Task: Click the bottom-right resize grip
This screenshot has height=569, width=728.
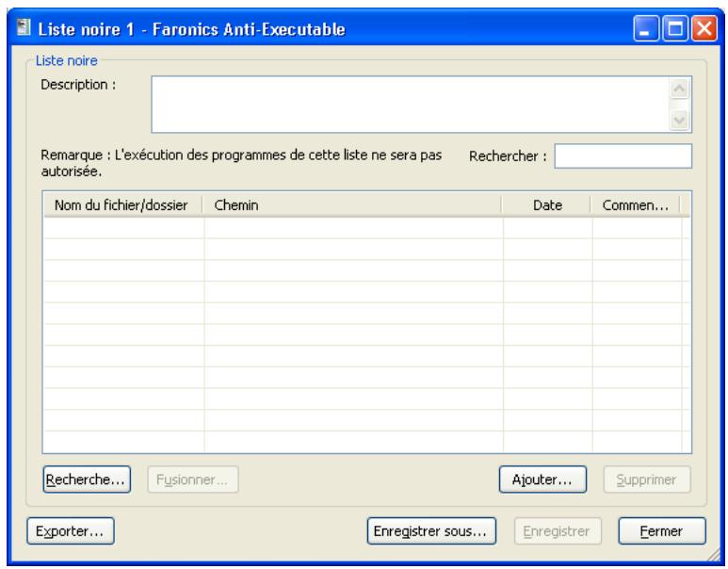Action: (x=713, y=555)
